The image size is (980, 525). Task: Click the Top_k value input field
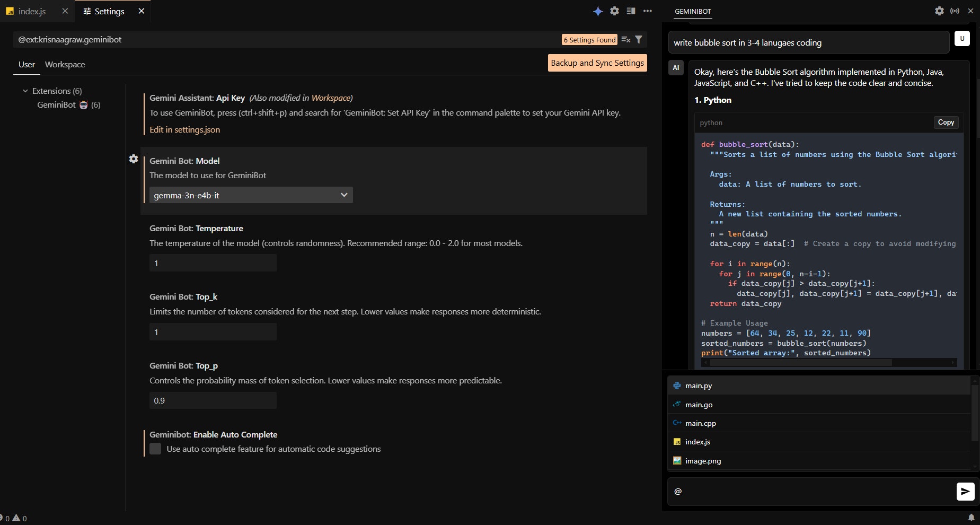213,332
